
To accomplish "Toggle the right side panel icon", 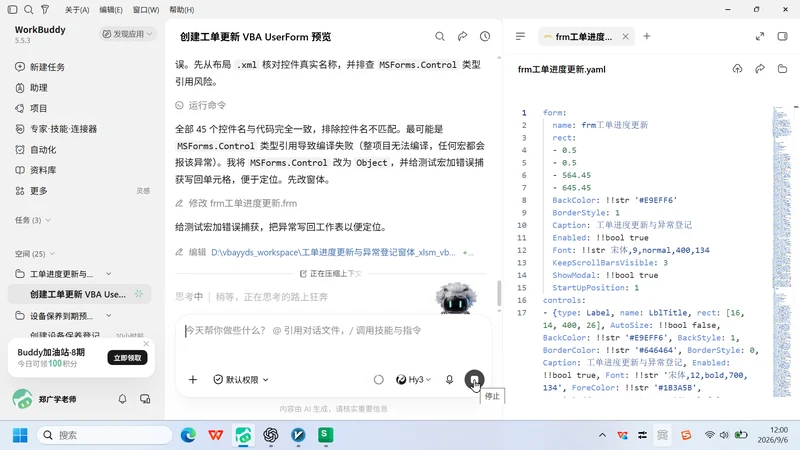I will tap(782, 36).
